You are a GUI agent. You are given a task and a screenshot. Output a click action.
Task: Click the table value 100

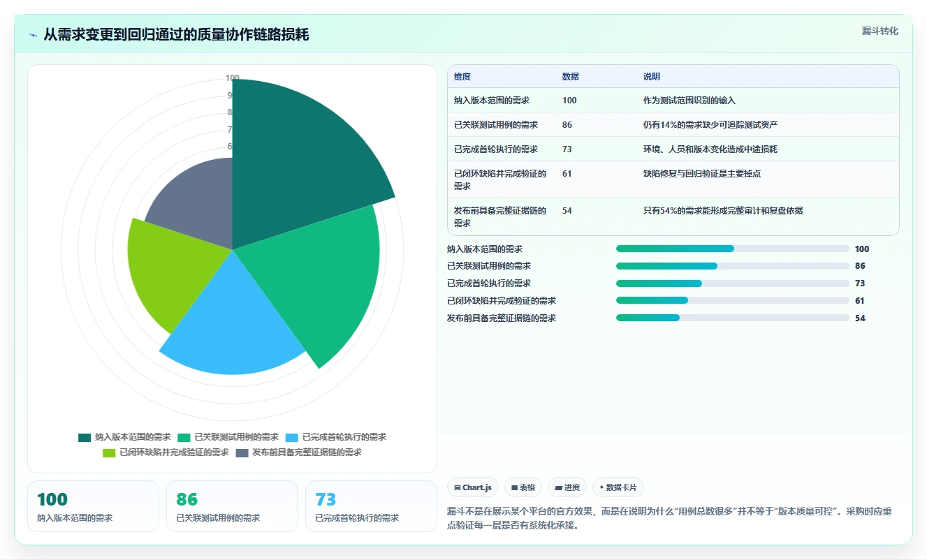[569, 101]
